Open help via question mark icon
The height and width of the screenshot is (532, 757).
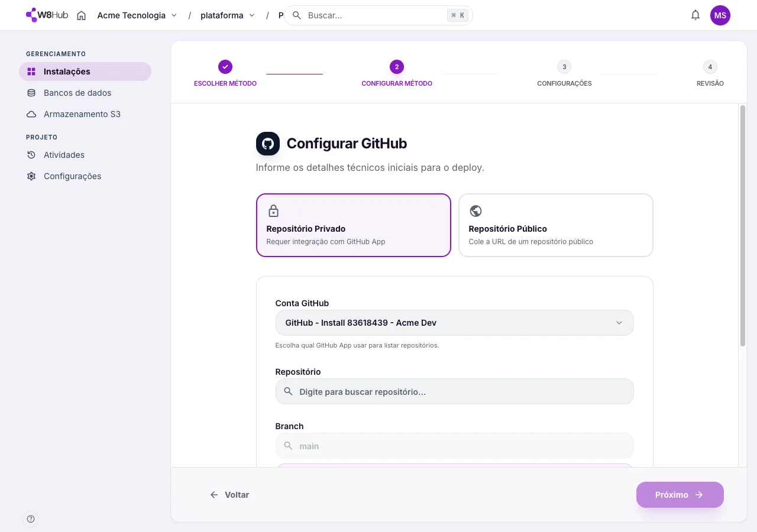[x=31, y=519]
